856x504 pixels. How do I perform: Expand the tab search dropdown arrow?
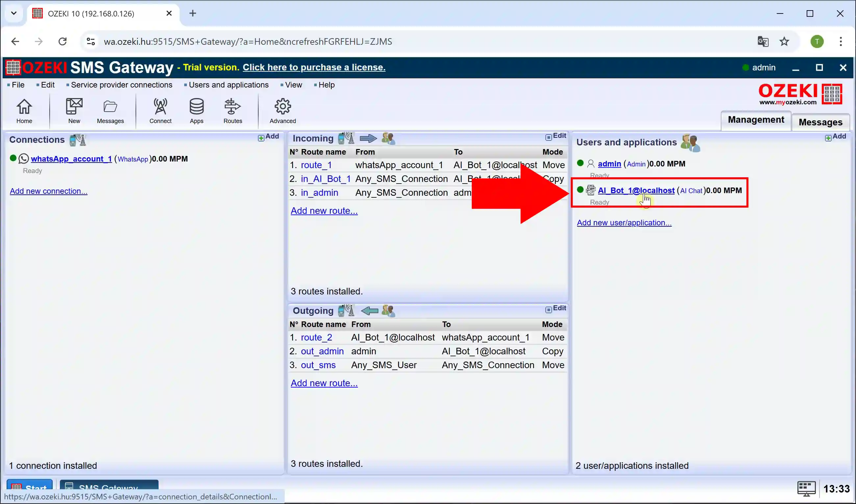click(x=14, y=13)
